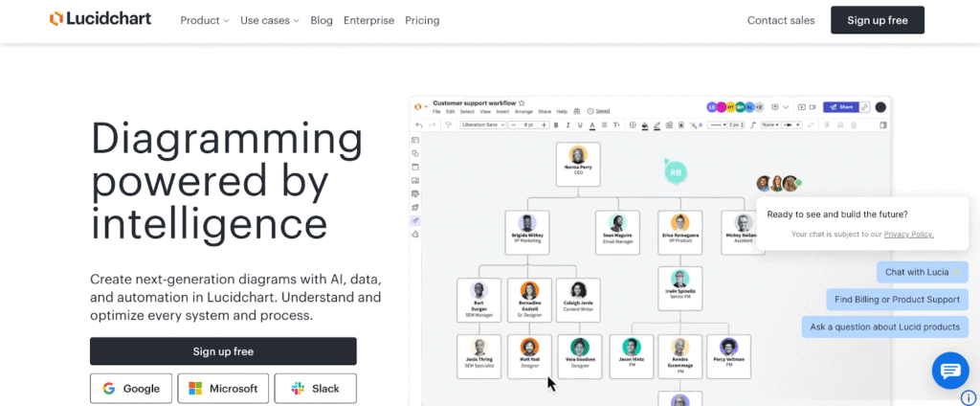Click Contact sales in the header
The image size is (980, 406).
click(x=781, y=20)
